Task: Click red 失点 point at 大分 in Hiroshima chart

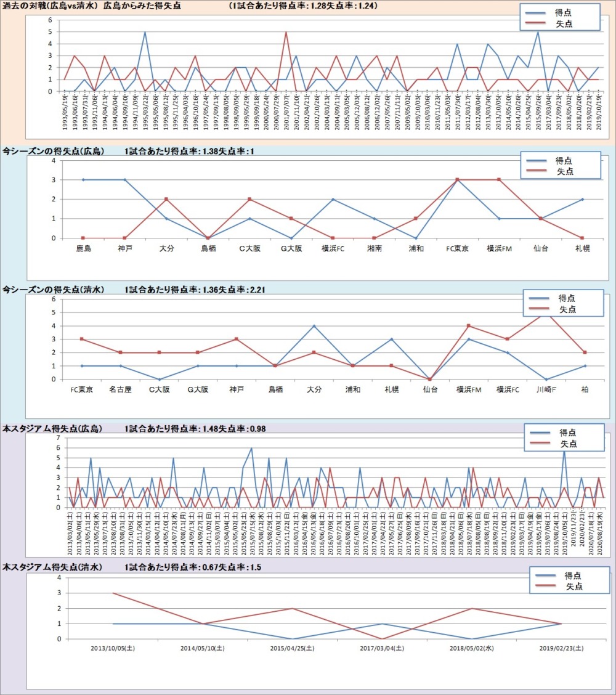Action: [x=166, y=199]
